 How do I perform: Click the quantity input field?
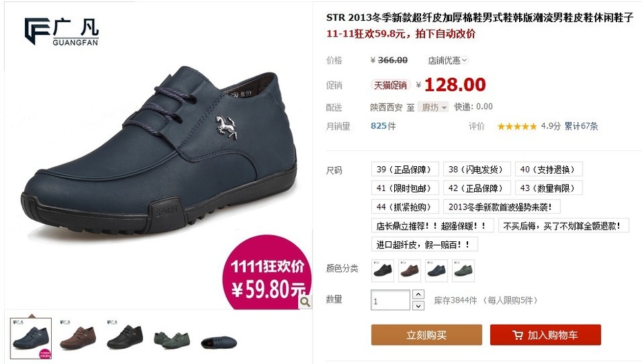pos(390,300)
